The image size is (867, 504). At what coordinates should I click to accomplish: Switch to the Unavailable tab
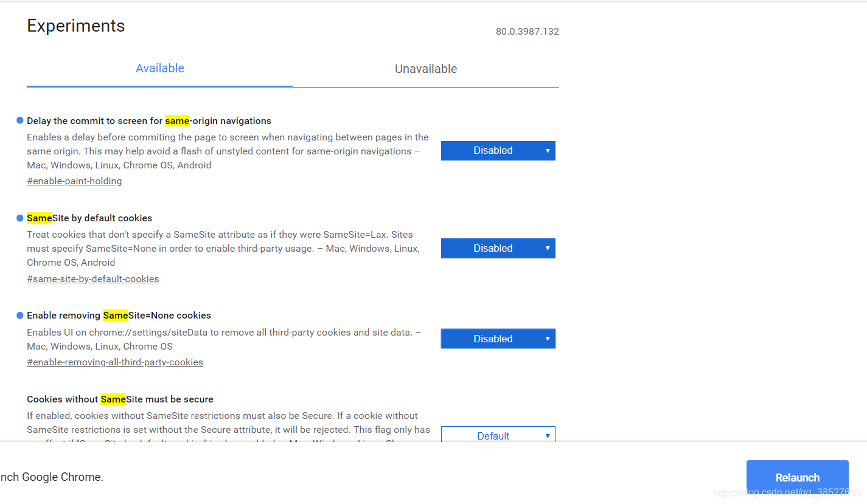(426, 69)
